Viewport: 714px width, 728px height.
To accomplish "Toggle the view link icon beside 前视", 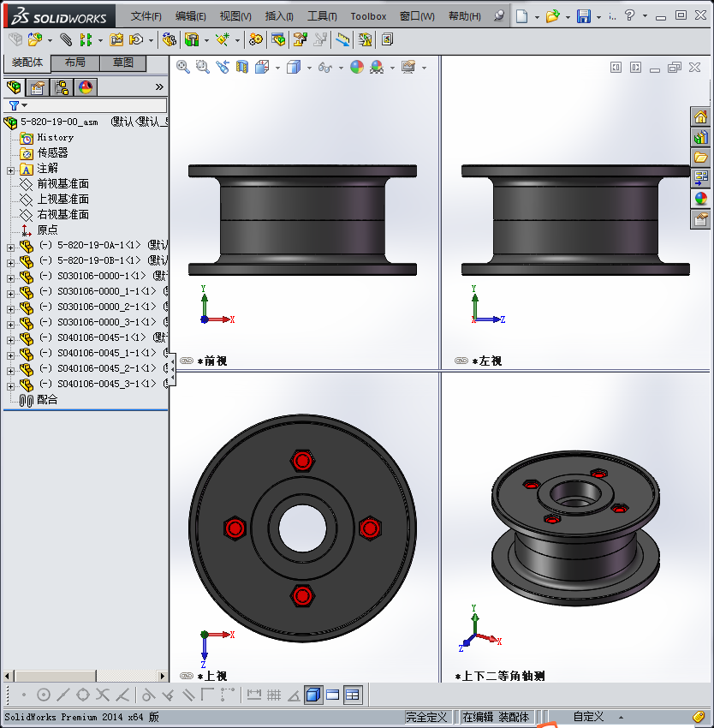I will [x=187, y=361].
